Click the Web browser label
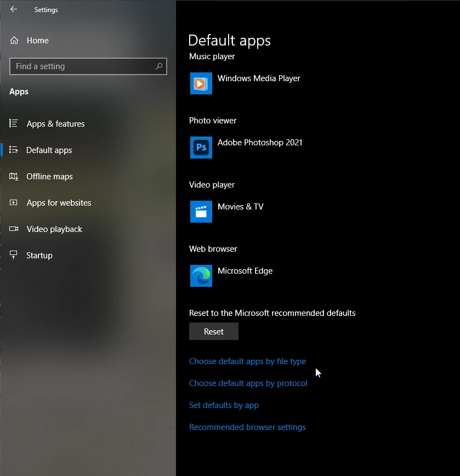Viewport: 460px width, 476px height. point(213,249)
